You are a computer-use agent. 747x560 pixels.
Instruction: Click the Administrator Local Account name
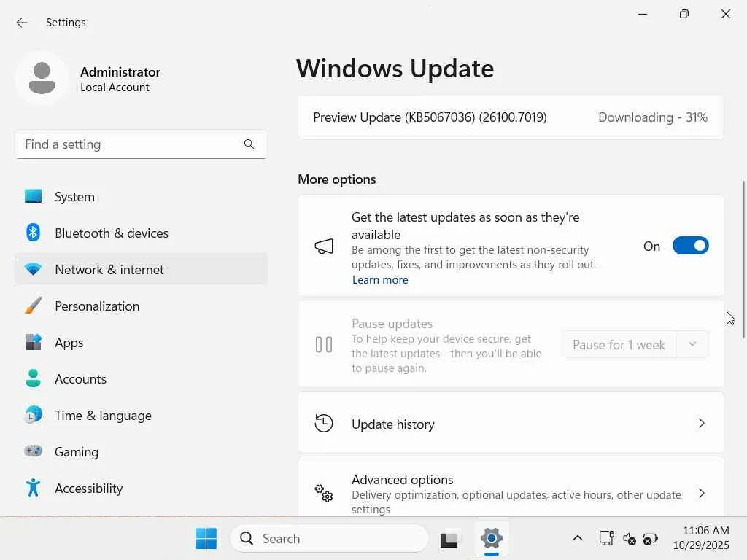[x=120, y=79]
